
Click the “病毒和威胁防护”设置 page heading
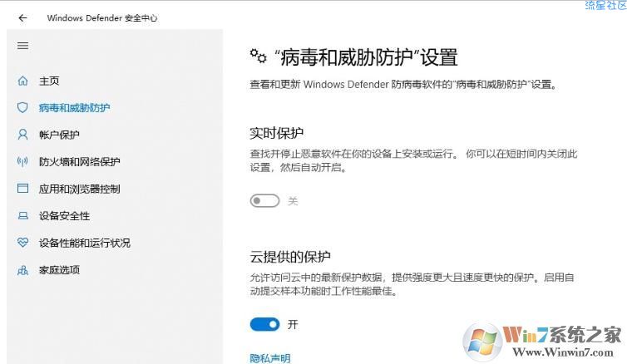(x=366, y=57)
